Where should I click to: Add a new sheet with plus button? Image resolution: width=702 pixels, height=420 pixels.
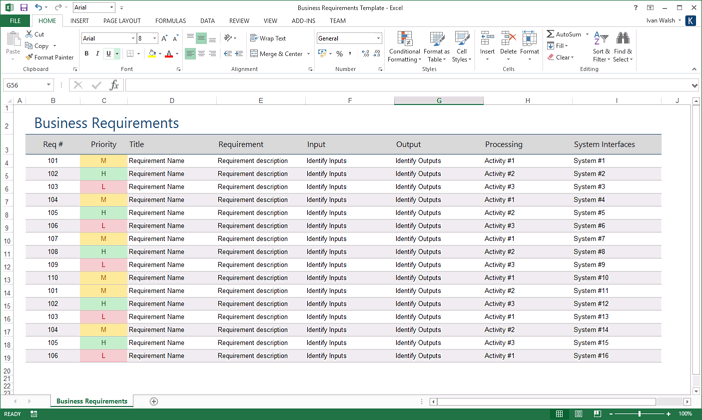154,401
